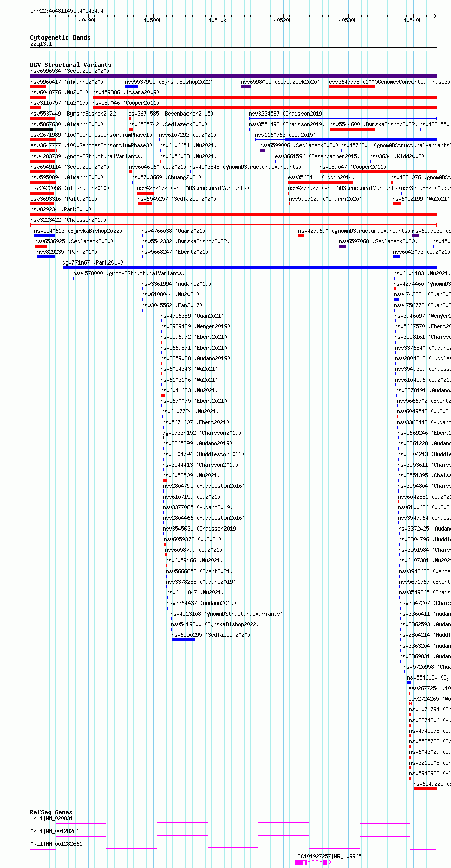
Task: Click dgv771n67 (Park2010) label
Action: (93, 262)
